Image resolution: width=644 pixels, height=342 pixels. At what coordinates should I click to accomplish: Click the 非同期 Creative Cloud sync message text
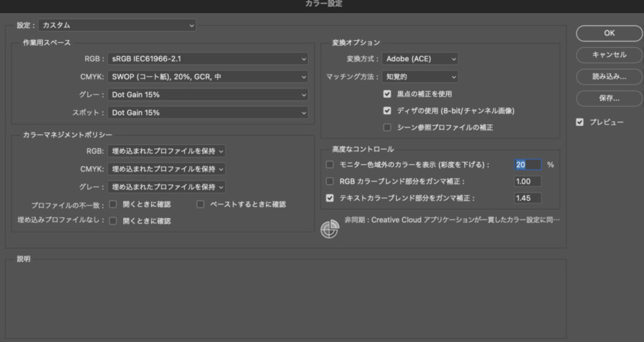[452, 220]
